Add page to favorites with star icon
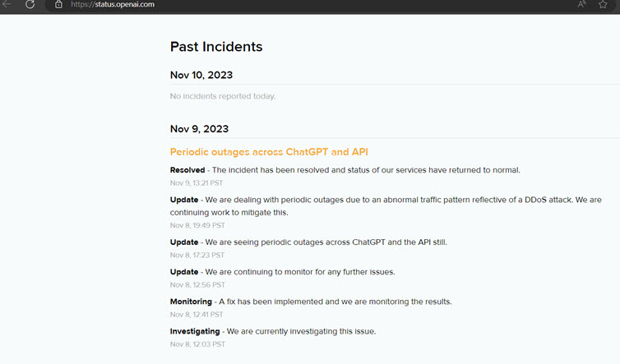Viewport: 620px width, 364px height. (x=603, y=4)
